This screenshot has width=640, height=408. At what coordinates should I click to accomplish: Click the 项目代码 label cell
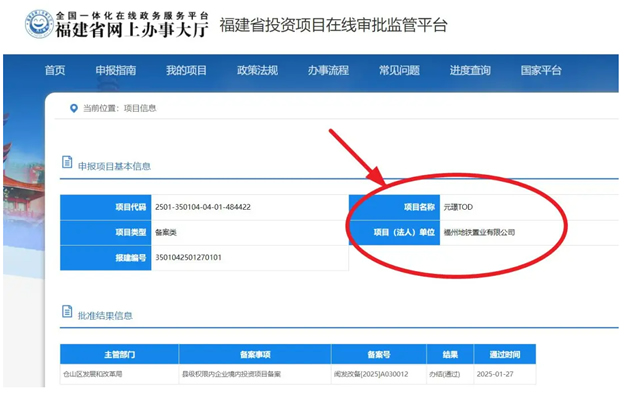(x=106, y=207)
